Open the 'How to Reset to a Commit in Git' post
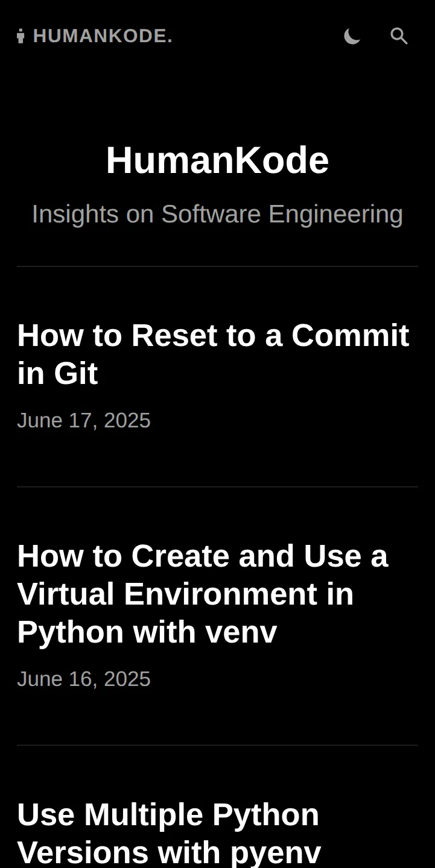Screen dimensions: 435x868 click(x=213, y=354)
